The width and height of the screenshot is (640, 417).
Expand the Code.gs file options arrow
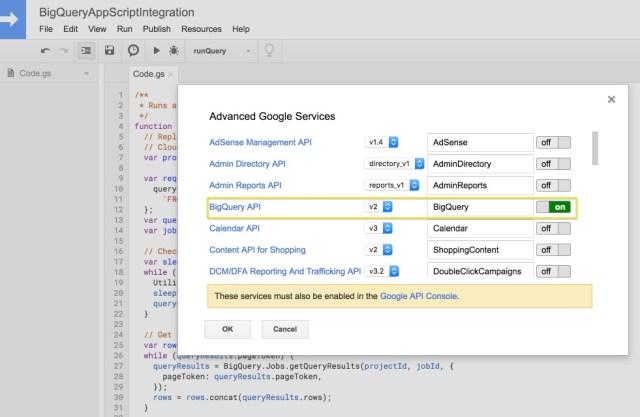[86, 74]
